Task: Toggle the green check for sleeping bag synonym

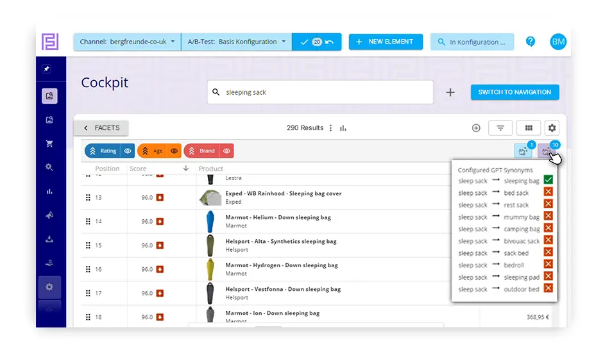Action: point(548,179)
